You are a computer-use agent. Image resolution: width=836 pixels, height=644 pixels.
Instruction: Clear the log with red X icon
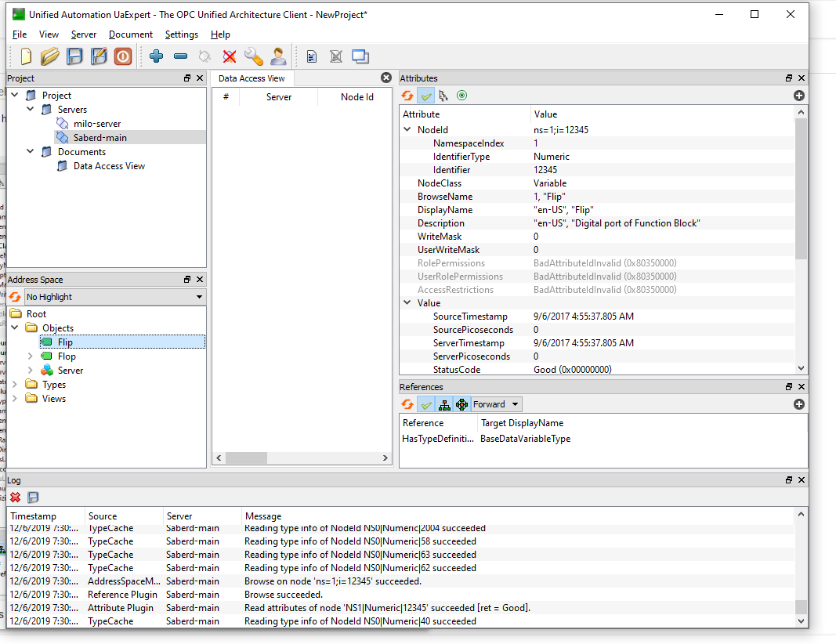pyautogui.click(x=16, y=497)
